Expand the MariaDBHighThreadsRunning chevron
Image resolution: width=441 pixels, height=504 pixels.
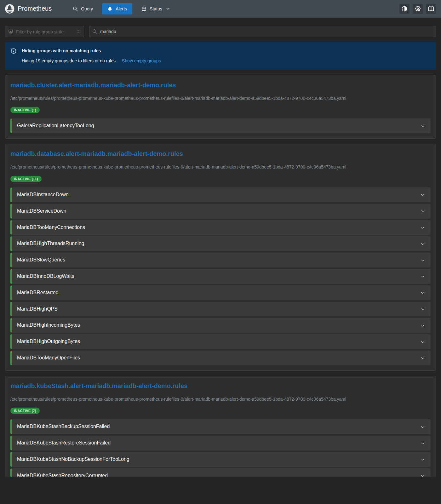[x=423, y=244]
